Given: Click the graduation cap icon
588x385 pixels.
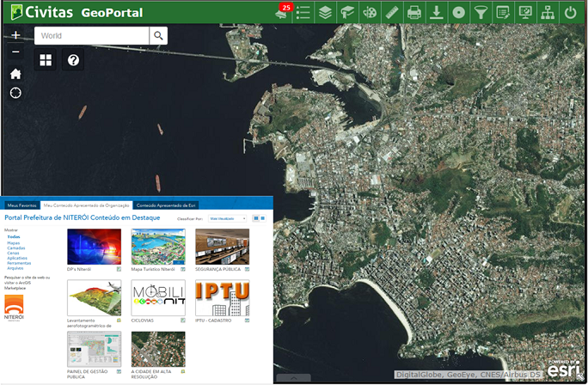Looking at the screenshot, I should (x=347, y=12).
